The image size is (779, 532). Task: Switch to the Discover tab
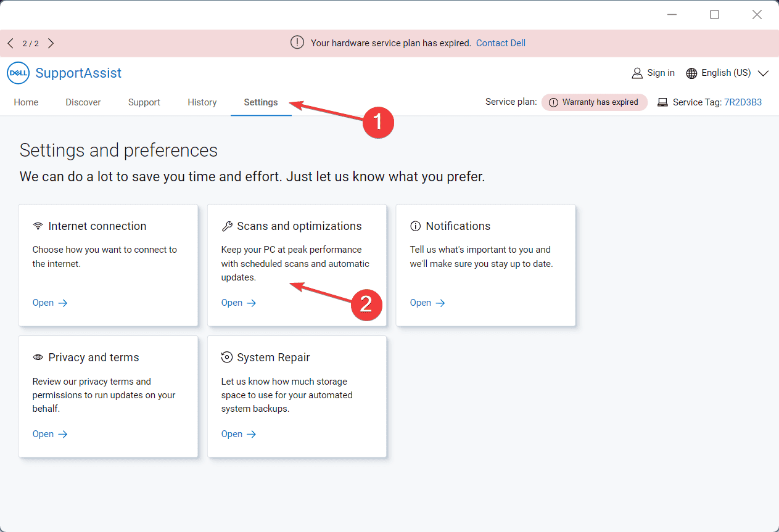[83, 102]
